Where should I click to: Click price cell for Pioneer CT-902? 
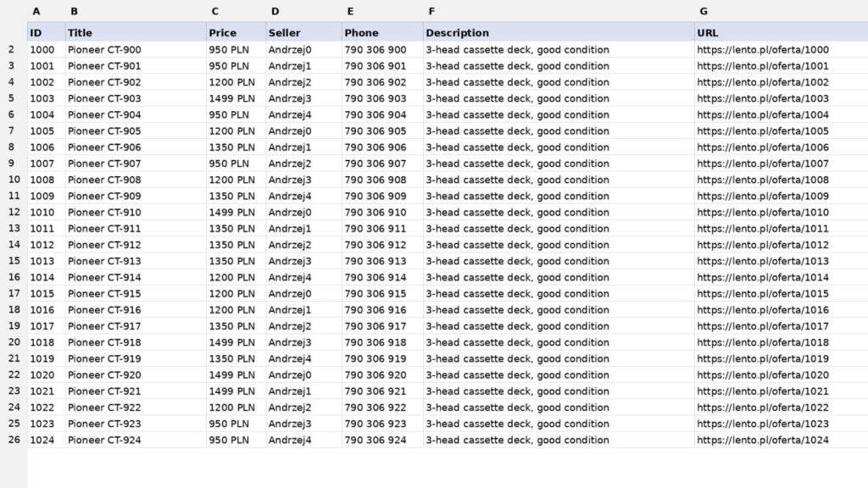tap(236, 82)
